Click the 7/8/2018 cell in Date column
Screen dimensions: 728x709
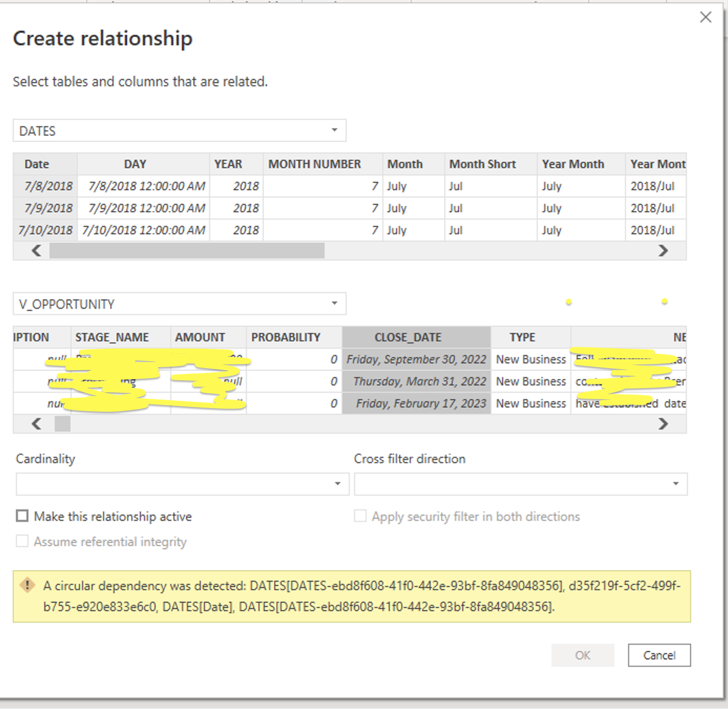(46, 186)
